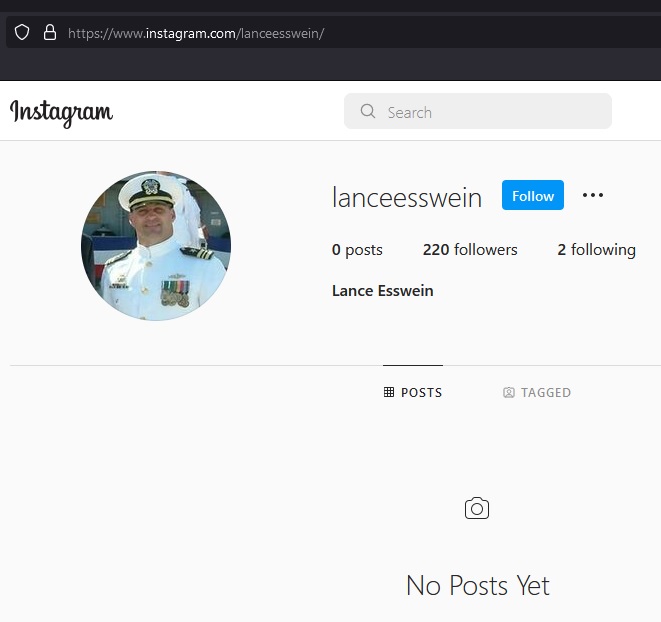Click the shield tracking protection icon

coord(22,32)
